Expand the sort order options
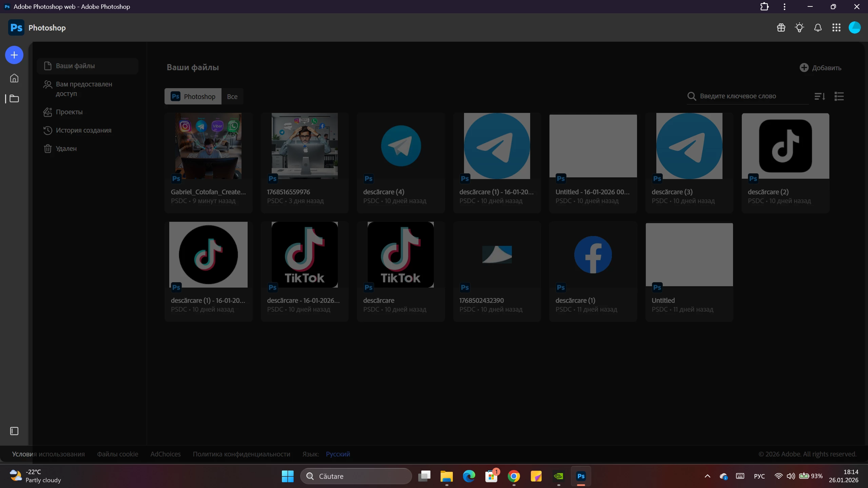This screenshot has width=868, height=488. point(819,97)
